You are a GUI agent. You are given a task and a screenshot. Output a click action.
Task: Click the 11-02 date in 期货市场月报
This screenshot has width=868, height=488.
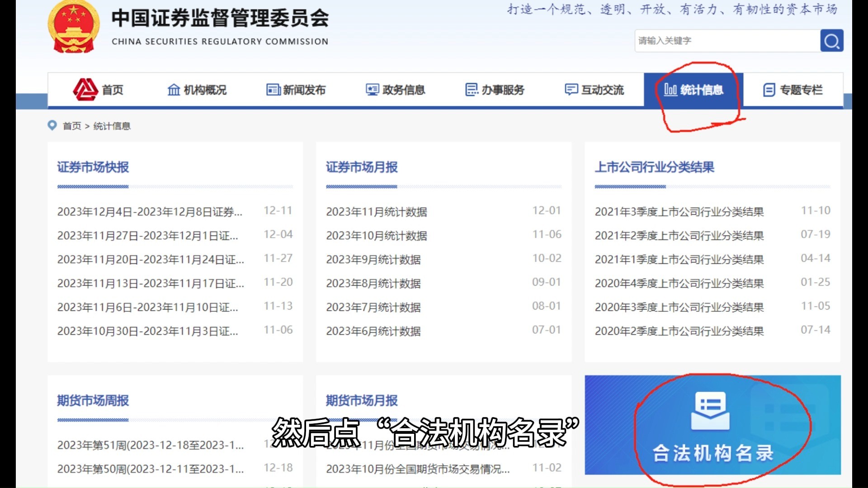tap(547, 468)
